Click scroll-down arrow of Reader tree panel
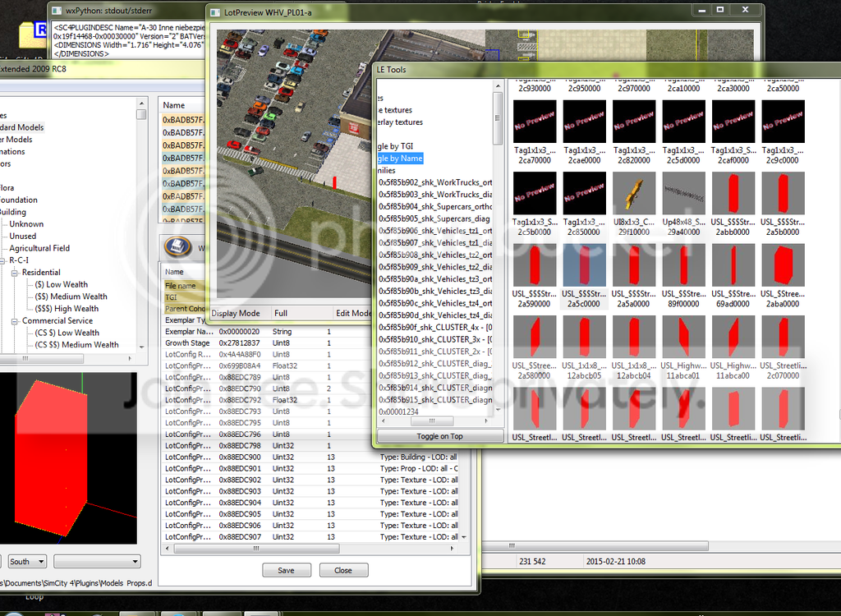The image size is (841, 616). click(141, 347)
